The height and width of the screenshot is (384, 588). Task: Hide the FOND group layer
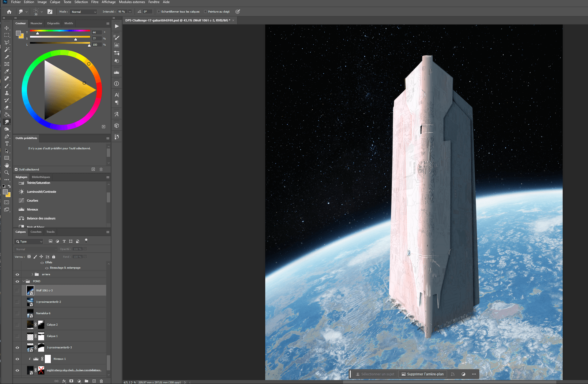pyautogui.click(x=17, y=281)
